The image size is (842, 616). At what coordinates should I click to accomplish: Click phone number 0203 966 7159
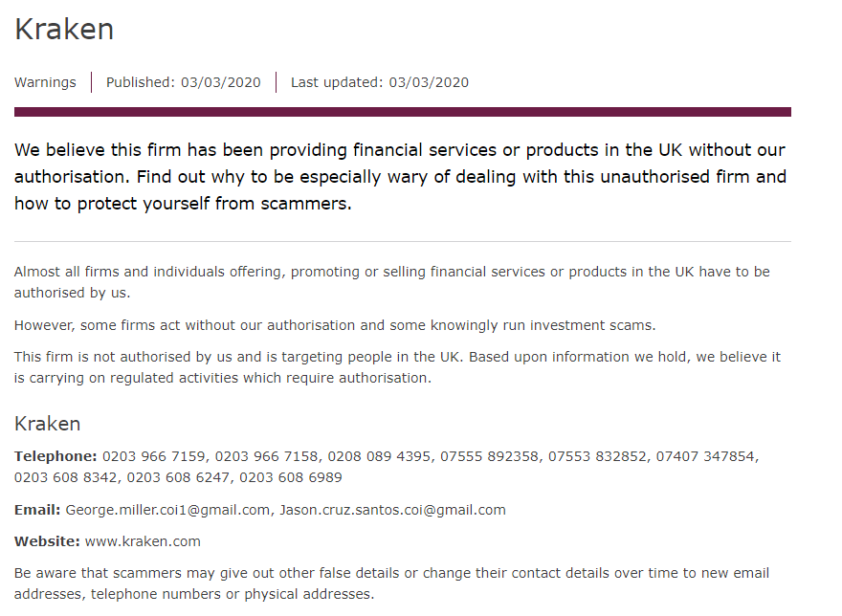pyautogui.click(x=154, y=456)
